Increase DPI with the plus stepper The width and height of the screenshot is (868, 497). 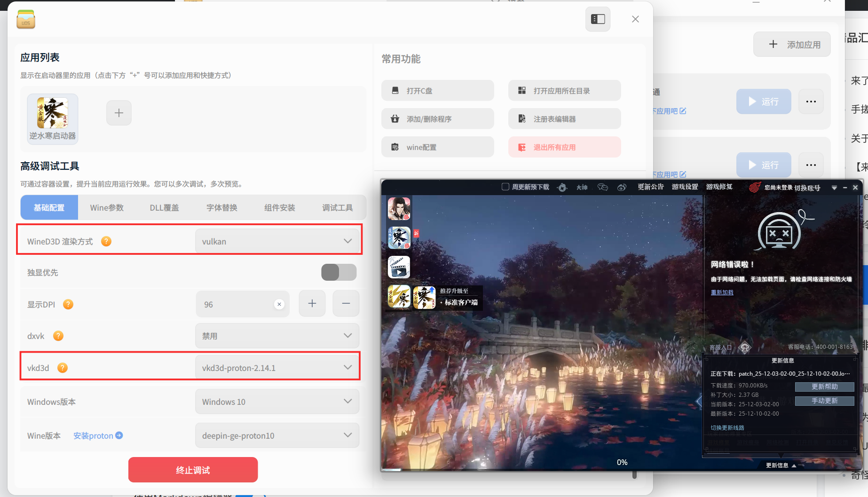point(312,304)
